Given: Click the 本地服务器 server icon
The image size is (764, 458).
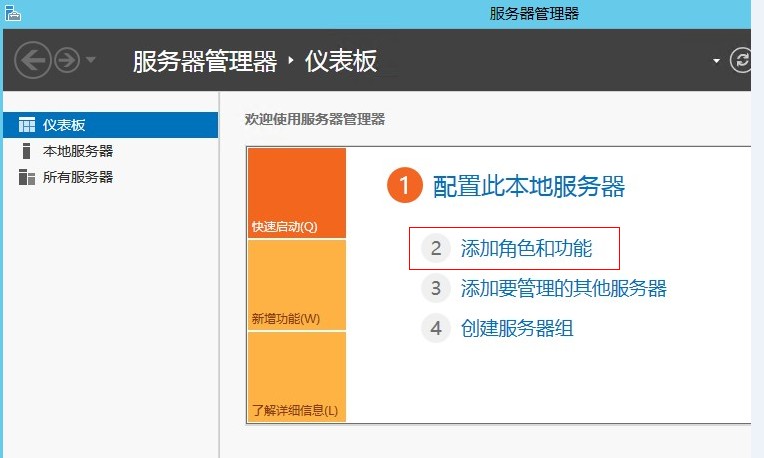Looking at the screenshot, I should (x=27, y=151).
